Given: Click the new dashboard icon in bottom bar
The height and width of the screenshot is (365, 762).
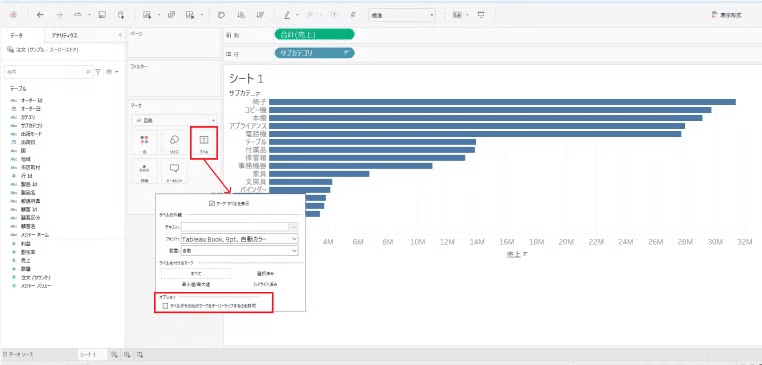Looking at the screenshot, I should (127, 355).
